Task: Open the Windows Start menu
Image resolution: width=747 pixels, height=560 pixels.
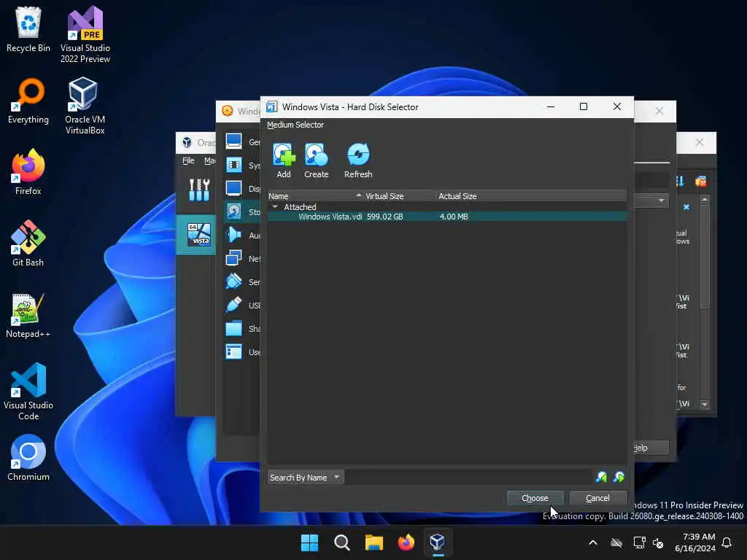Action: (x=309, y=542)
